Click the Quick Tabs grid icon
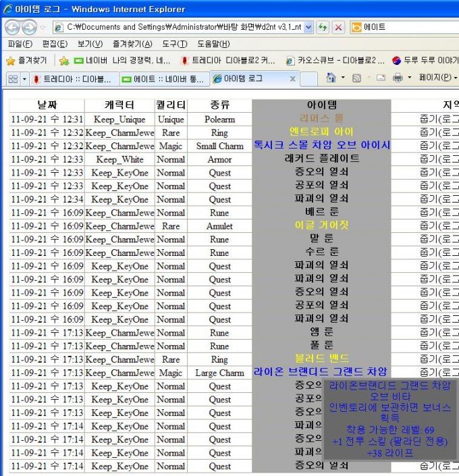The image size is (459, 476). click(x=13, y=79)
